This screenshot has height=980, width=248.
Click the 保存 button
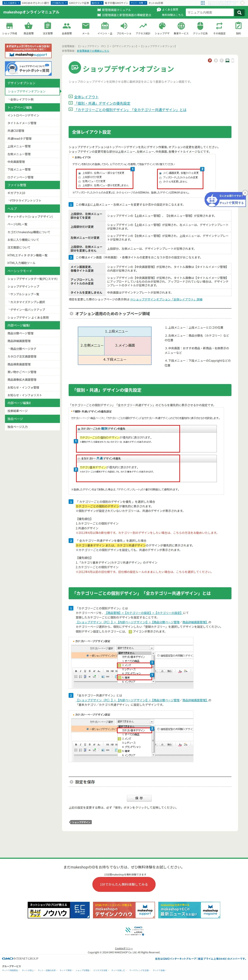[x=139, y=798]
